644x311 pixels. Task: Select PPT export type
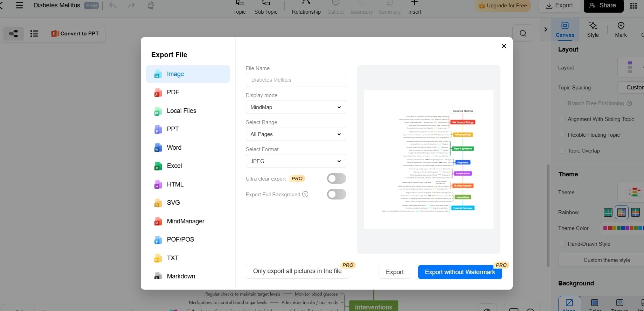tap(188, 129)
